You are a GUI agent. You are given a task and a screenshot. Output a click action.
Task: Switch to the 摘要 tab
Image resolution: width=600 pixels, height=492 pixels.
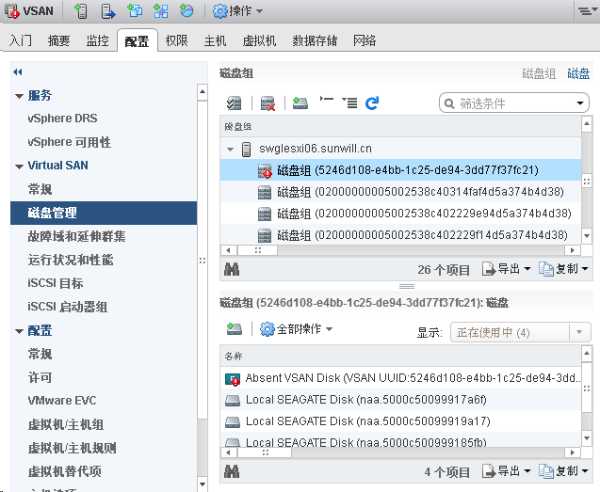tap(59, 40)
